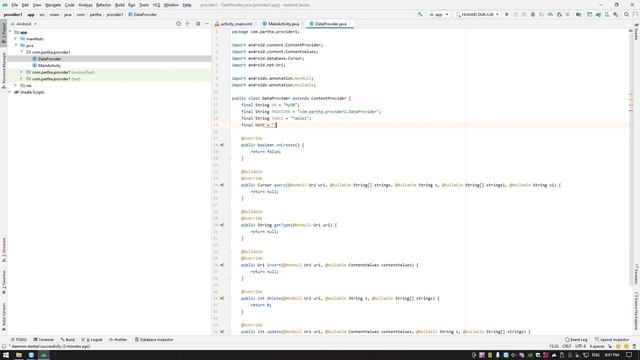Image resolution: width=640 pixels, height=360 pixels.
Task: Click DataProvider breadcrumb in navigation bar
Action: click(x=143, y=14)
